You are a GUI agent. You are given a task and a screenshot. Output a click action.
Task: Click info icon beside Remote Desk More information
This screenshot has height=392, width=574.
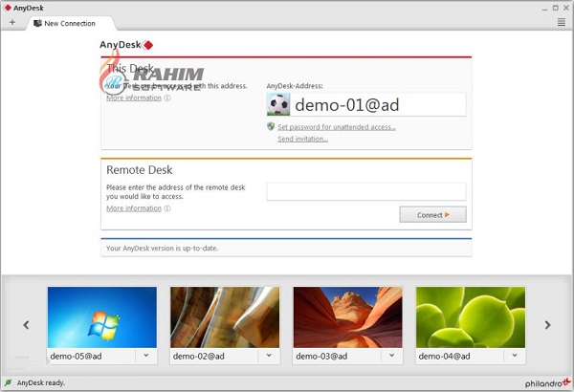point(167,208)
